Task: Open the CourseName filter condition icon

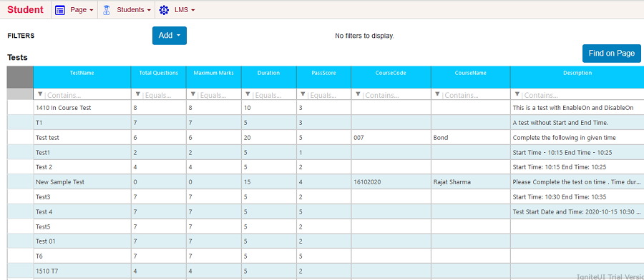Action: click(437, 94)
